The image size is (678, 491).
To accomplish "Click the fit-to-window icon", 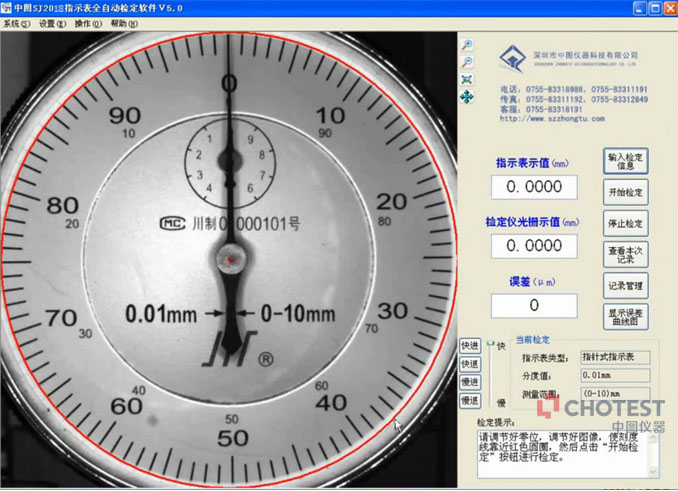I will click(x=466, y=80).
